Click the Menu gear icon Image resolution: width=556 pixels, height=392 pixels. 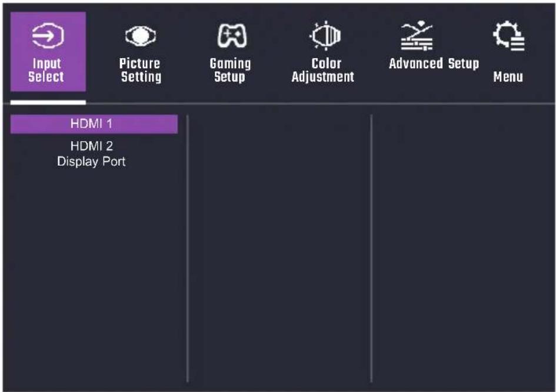point(508,36)
